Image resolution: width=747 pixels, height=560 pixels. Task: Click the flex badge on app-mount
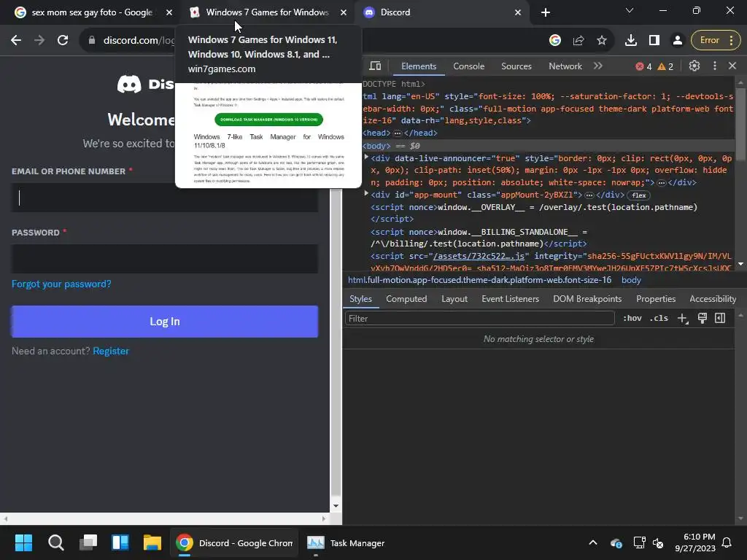click(x=639, y=195)
